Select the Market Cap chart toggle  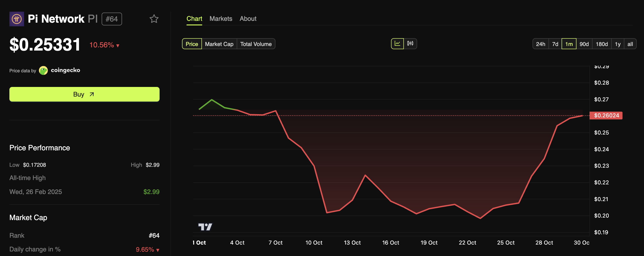[x=219, y=44]
